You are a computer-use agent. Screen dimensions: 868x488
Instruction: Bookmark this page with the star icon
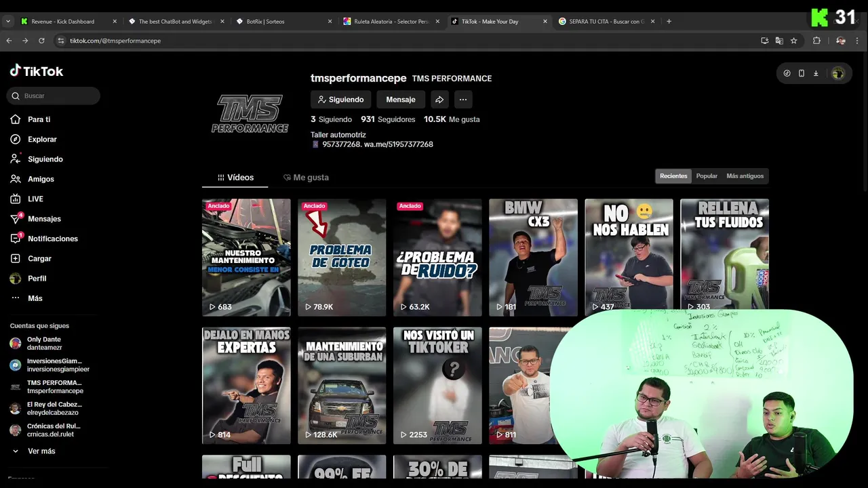pyautogui.click(x=793, y=41)
